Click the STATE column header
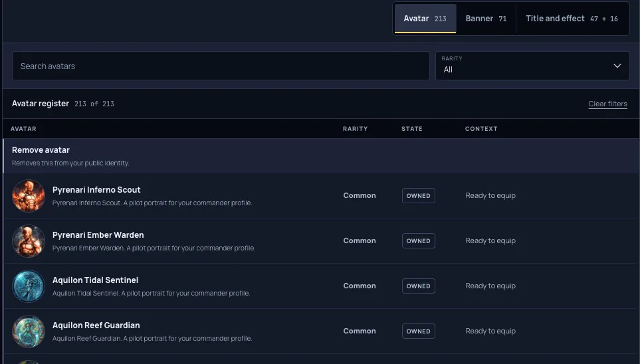The height and width of the screenshot is (364, 640). pos(412,129)
